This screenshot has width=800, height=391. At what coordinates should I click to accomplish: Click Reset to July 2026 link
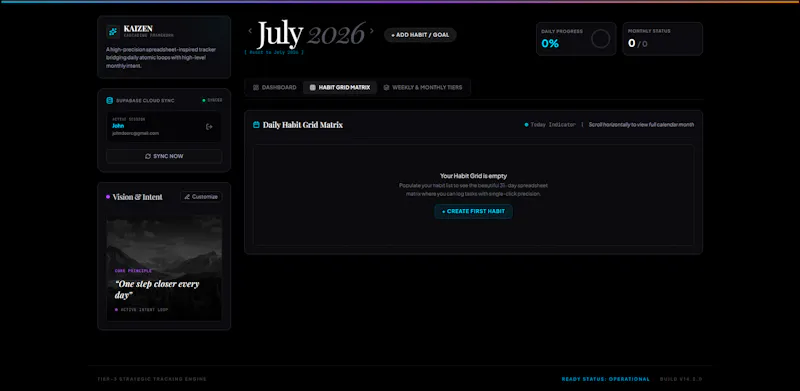tap(274, 53)
